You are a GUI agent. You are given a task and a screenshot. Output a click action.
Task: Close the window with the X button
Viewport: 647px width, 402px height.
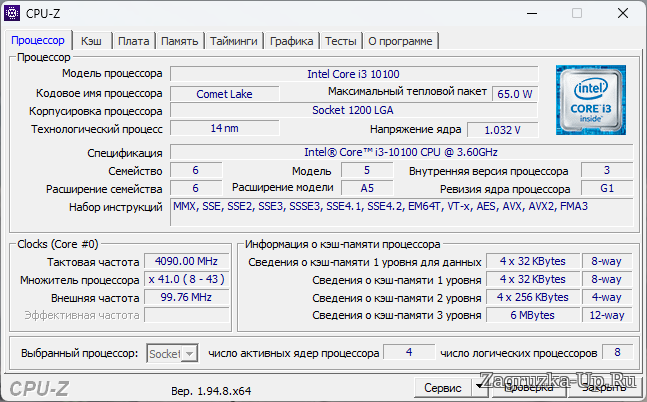(x=622, y=13)
